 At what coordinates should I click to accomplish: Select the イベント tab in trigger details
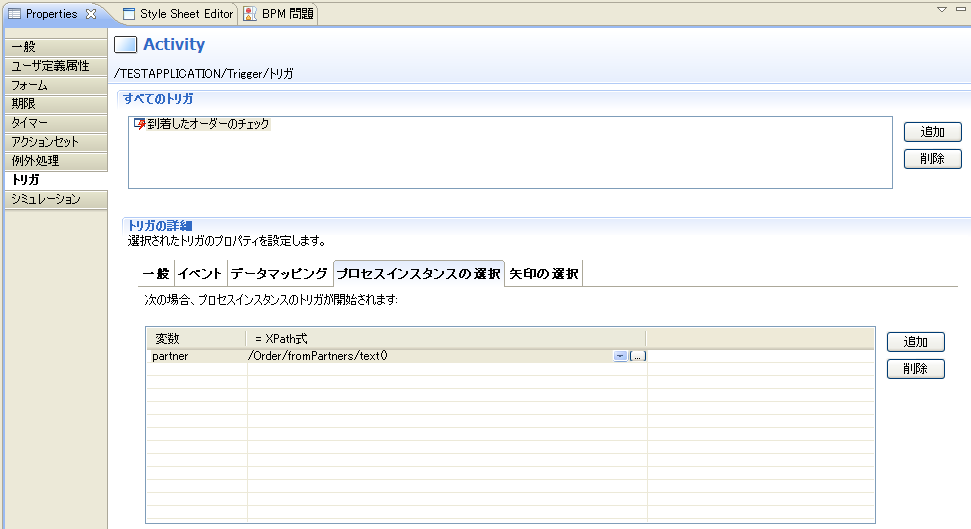coord(200,273)
